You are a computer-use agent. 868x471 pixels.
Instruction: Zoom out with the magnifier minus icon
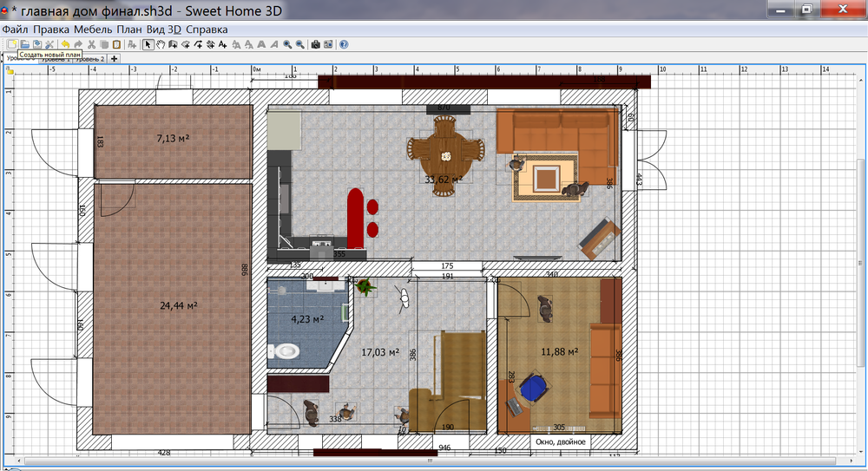tap(299, 44)
